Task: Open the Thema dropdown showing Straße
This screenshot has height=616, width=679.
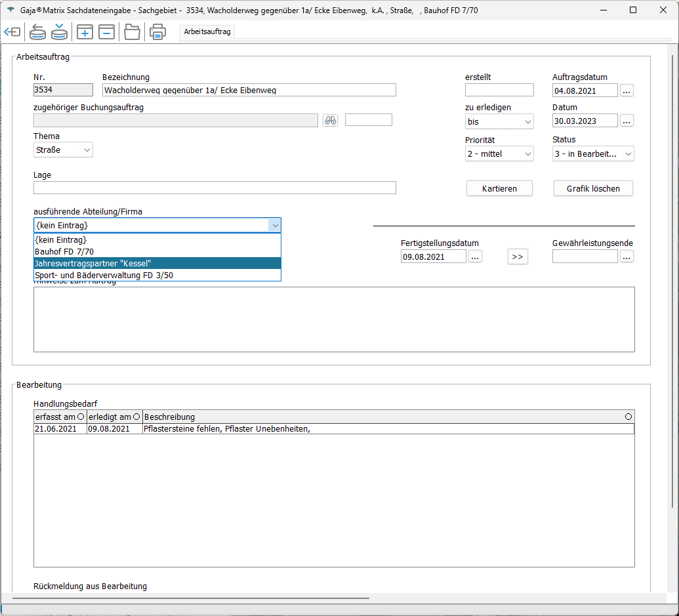Action: click(63, 150)
